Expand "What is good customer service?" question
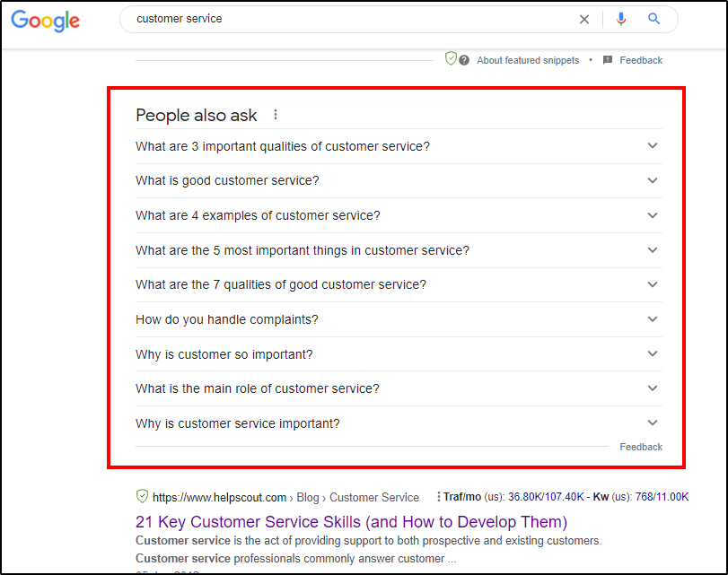728x575 pixels. 653,180
